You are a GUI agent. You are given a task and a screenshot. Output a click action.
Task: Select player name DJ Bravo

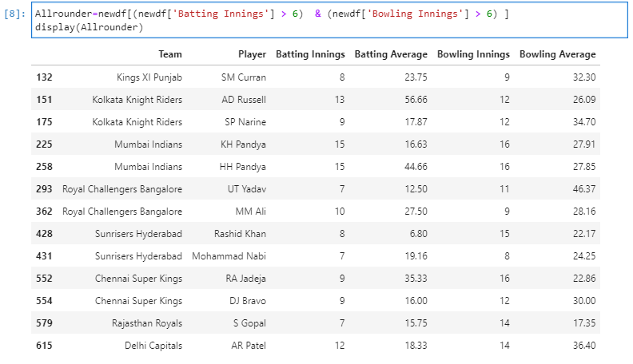(x=248, y=301)
